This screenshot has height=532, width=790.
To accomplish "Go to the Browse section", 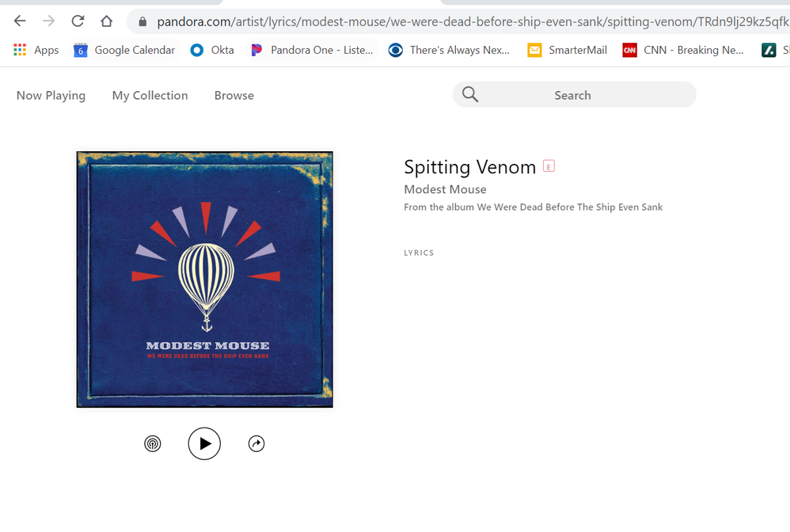I will (x=234, y=95).
